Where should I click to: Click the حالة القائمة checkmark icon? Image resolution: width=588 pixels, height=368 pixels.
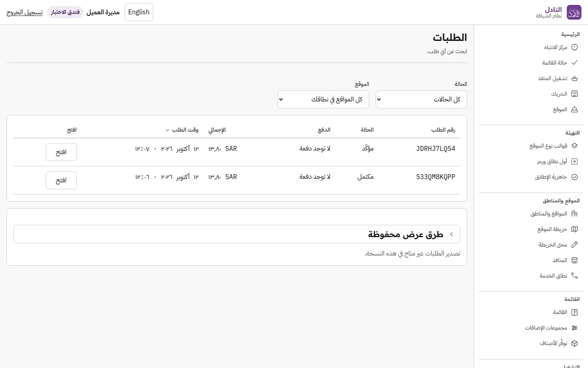575,63
